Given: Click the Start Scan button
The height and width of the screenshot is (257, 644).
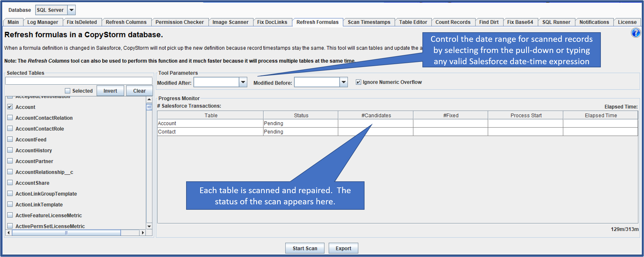Looking at the screenshot, I should tap(305, 248).
